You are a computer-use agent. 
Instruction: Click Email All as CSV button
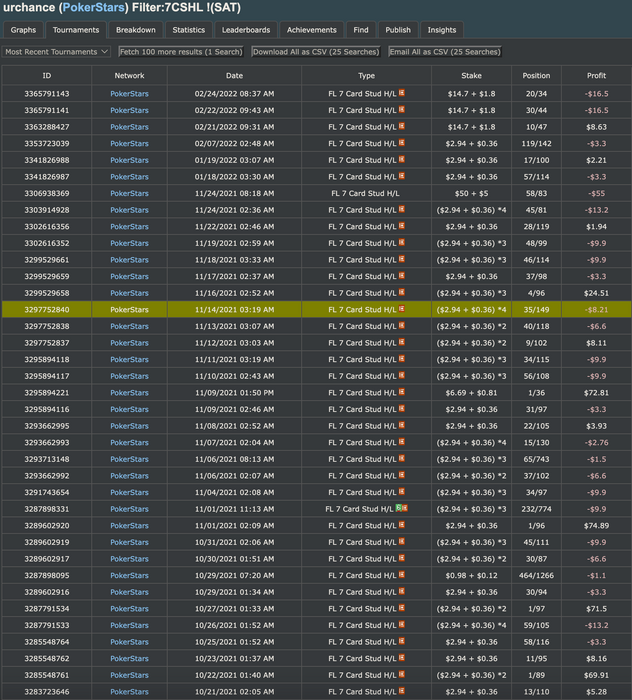[445, 52]
